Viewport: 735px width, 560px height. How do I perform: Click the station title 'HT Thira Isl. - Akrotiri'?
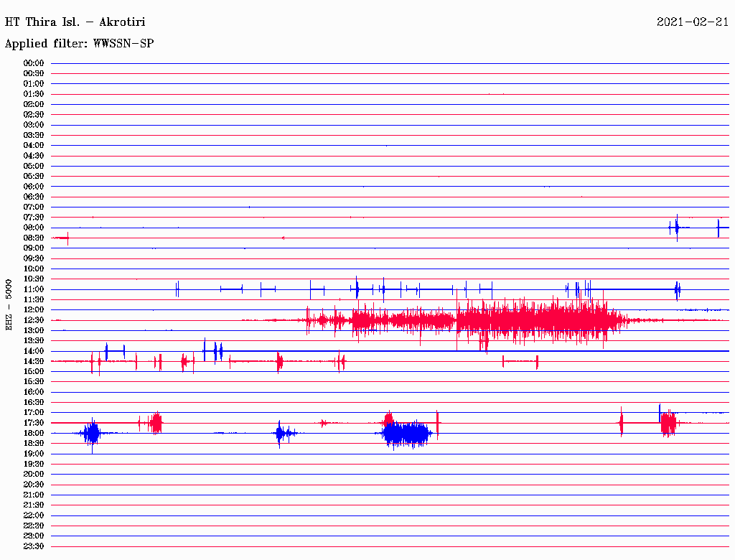pos(75,22)
